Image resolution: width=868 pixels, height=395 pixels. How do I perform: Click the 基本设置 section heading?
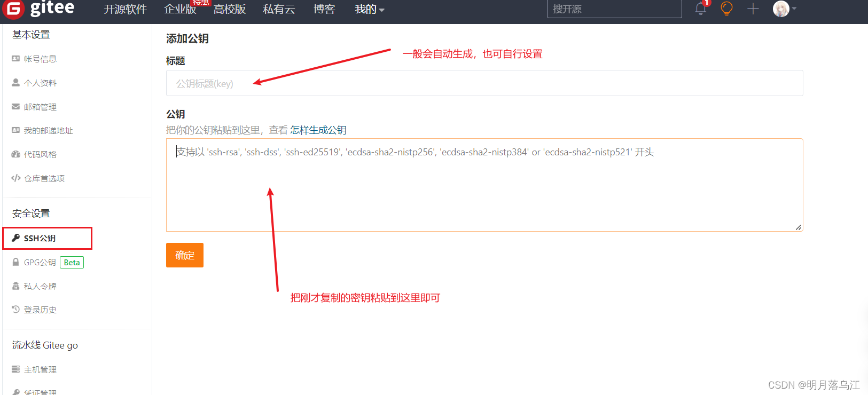[31, 35]
